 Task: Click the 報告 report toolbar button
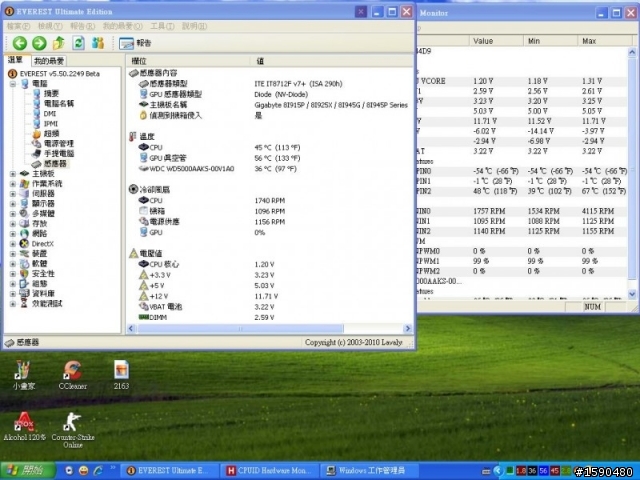coord(135,43)
